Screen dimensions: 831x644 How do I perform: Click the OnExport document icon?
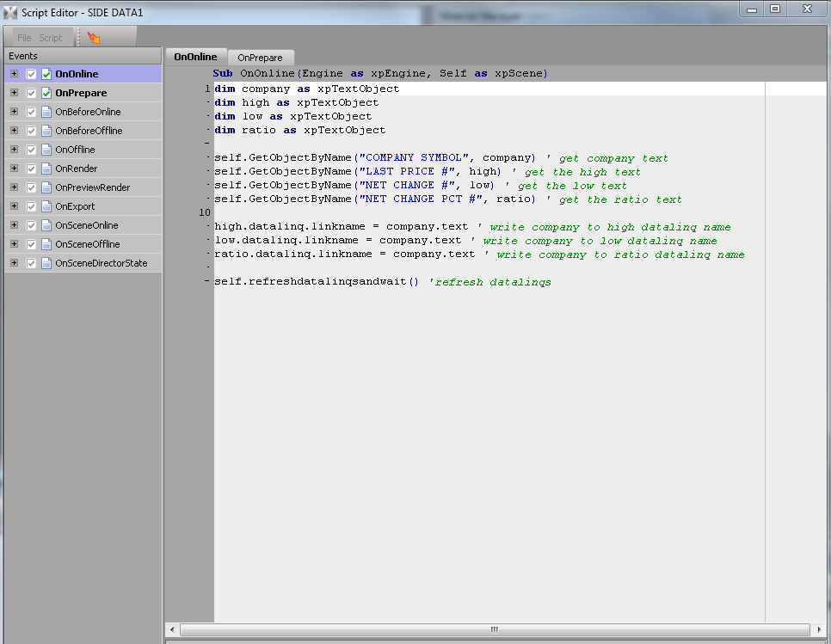click(x=46, y=207)
